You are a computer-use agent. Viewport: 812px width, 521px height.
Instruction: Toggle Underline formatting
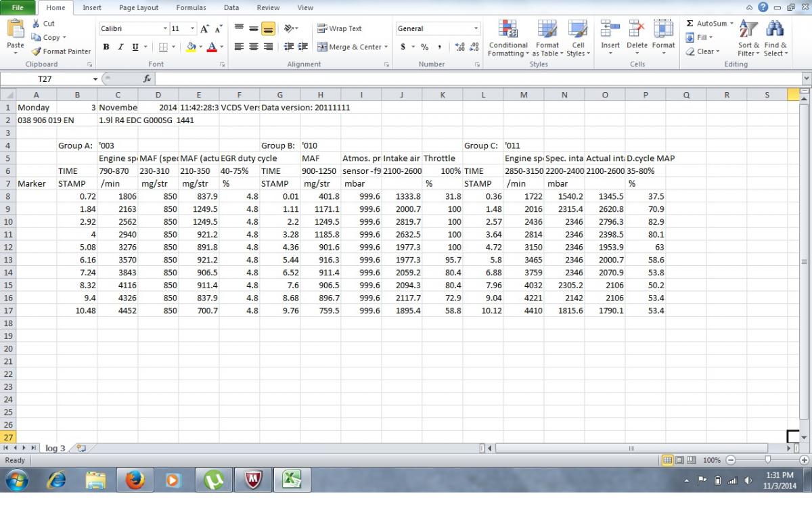click(x=135, y=47)
